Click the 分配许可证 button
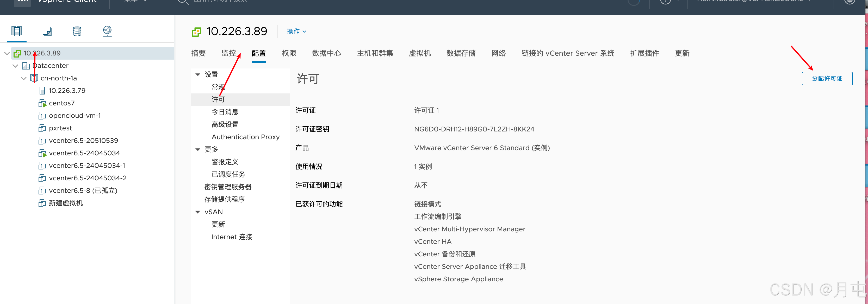868x304 pixels. click(x=827, y=78)
